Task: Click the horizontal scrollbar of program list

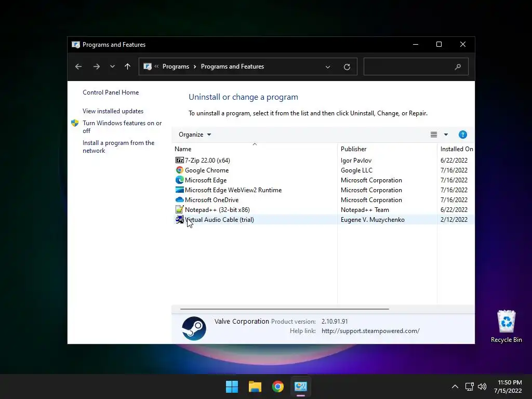Action: [284, 309]
